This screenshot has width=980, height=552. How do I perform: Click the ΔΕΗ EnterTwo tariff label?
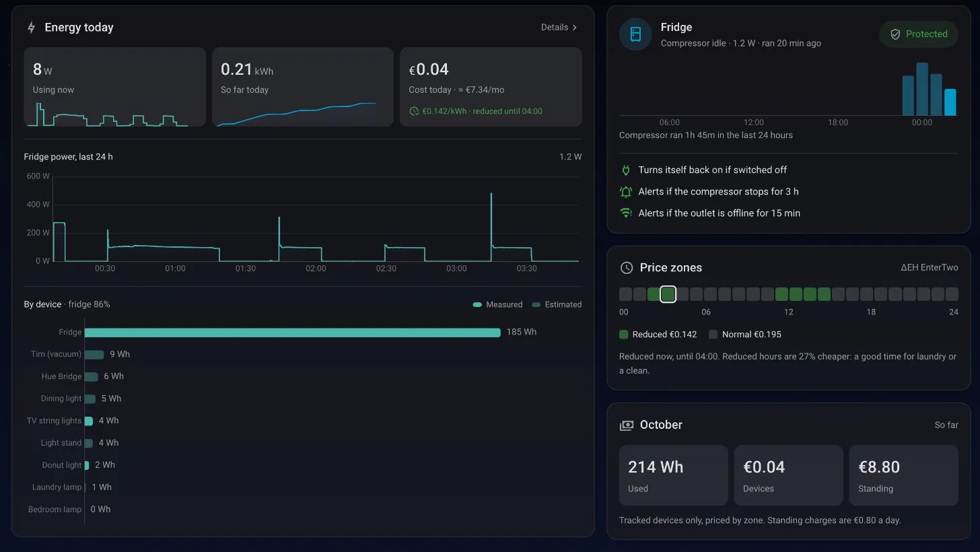point(930,268)
